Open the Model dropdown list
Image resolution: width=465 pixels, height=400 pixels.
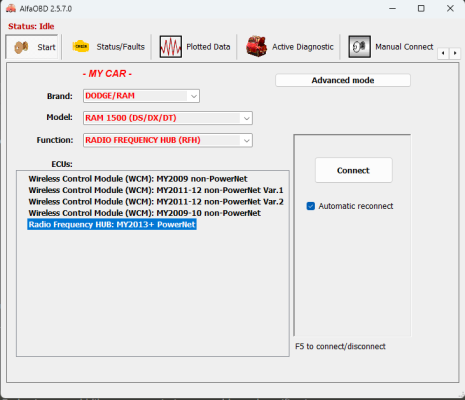pyautogui.click(x=246, y=118)
